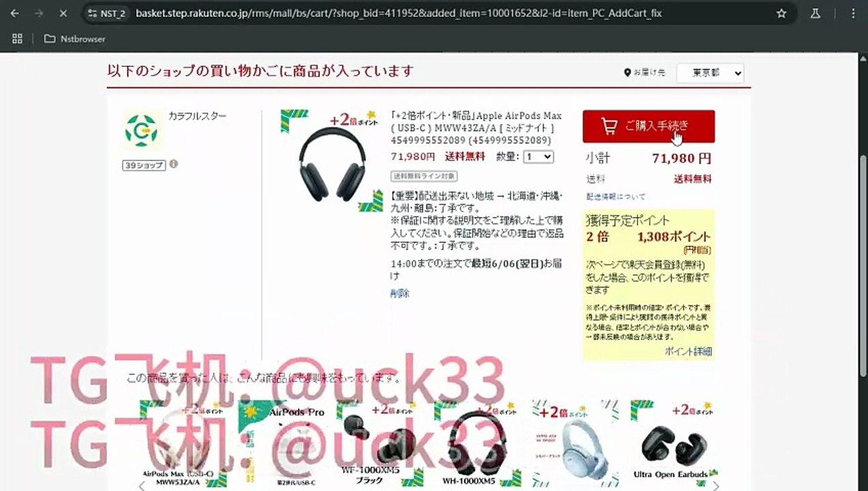868x491 pixels.
Task: Remove the item with 削除 link
Action: click(400, 293)
